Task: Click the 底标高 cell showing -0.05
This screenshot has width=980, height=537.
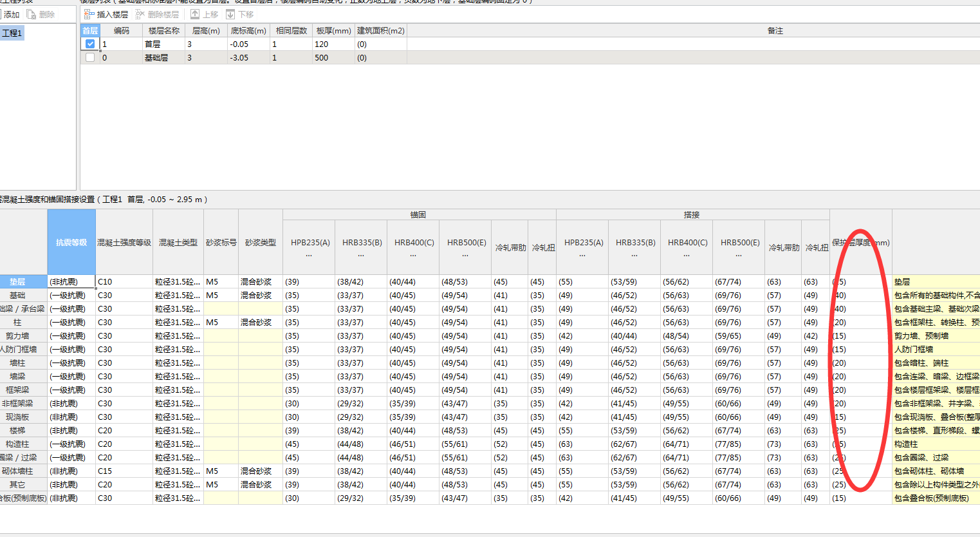Action: pos(248,44)
